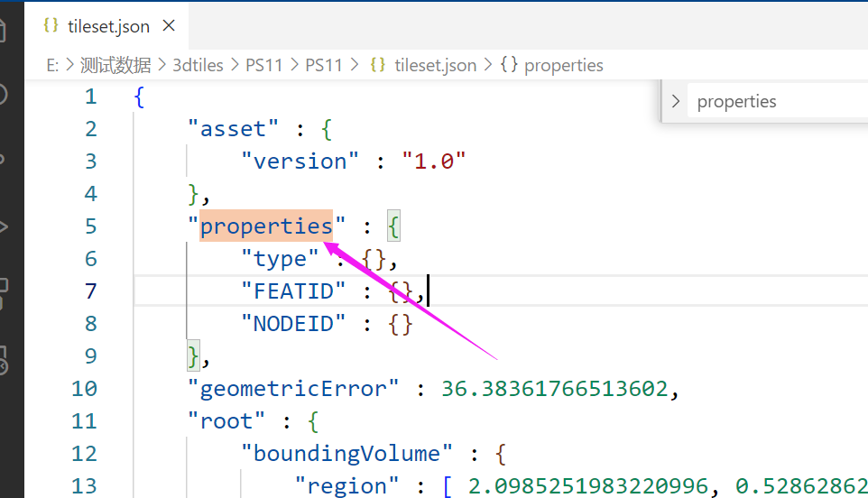Click line number 1 in gutter

[x=91, y=97]
